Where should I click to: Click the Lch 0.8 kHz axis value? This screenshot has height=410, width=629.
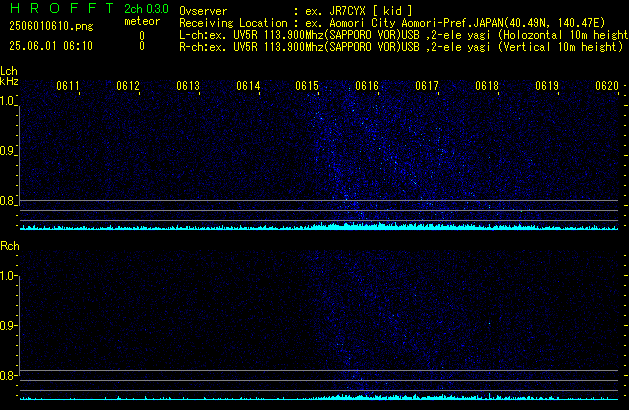(7, 201)
